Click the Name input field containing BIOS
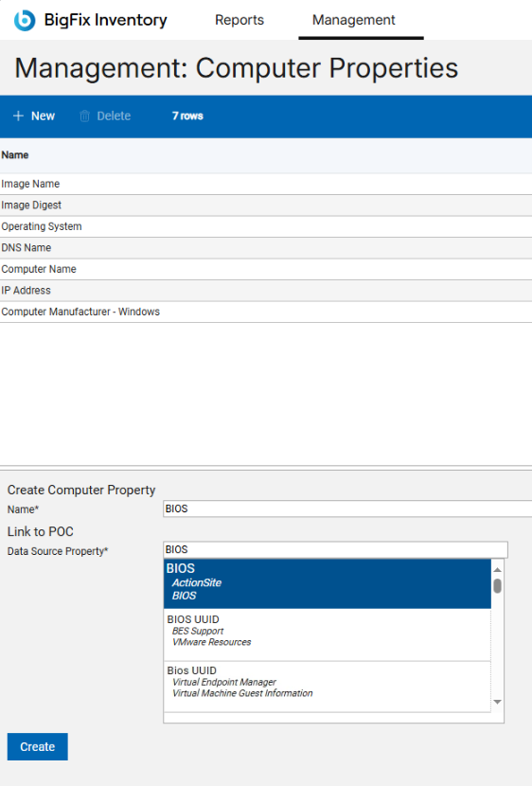The image size is (532, 786). (347, 509)
